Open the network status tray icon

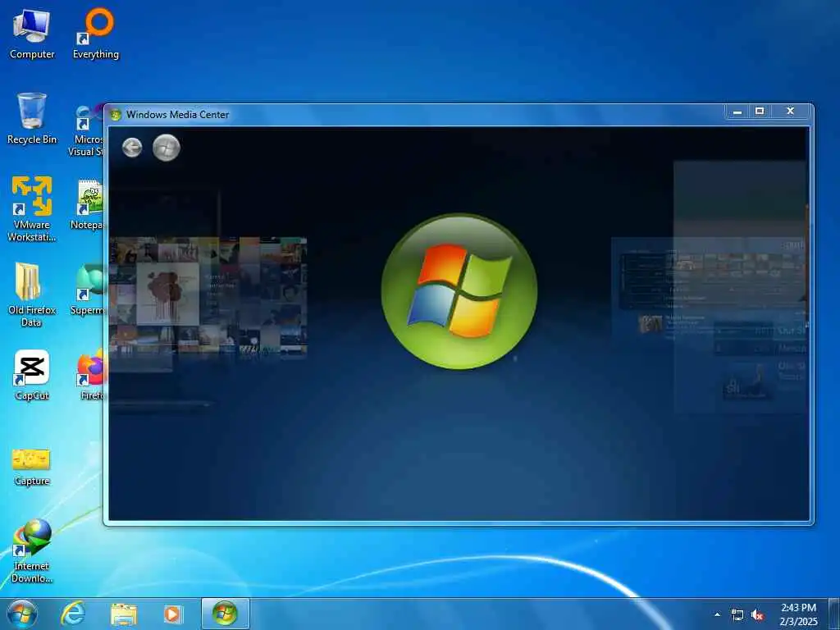pos(737,615)
